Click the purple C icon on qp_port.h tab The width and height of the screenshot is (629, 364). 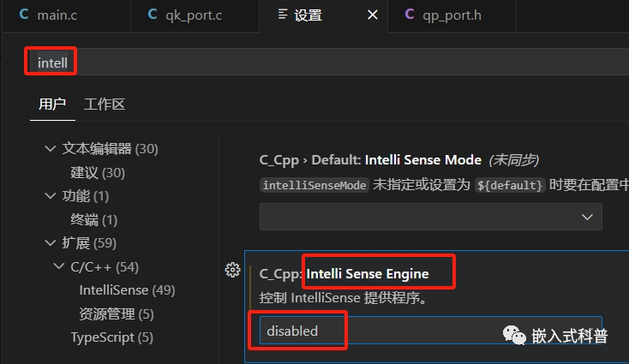tap(409, 15)
